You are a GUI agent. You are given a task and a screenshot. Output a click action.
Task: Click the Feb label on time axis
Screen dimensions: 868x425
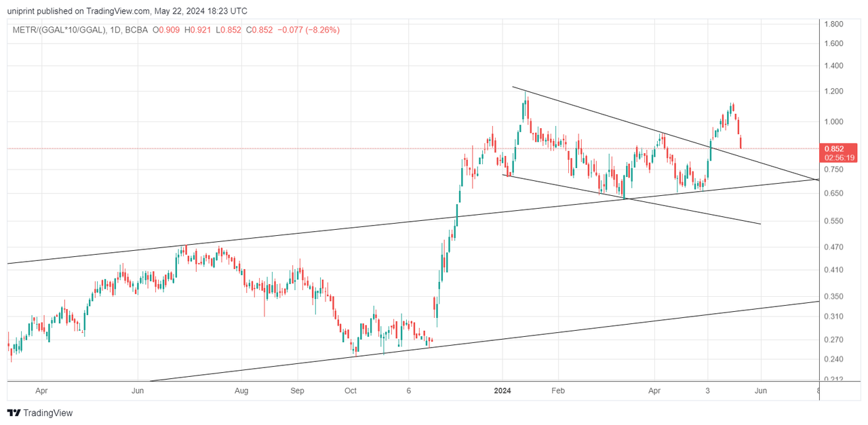click(558, 391)
